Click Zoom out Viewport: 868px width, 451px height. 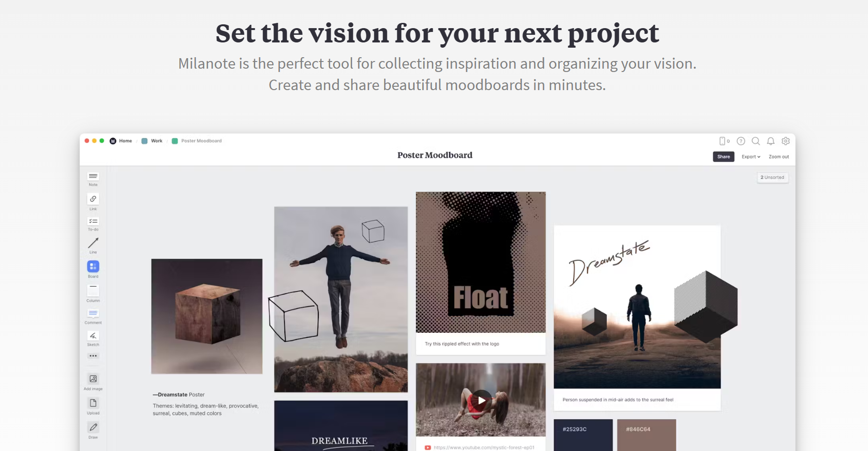779,157
